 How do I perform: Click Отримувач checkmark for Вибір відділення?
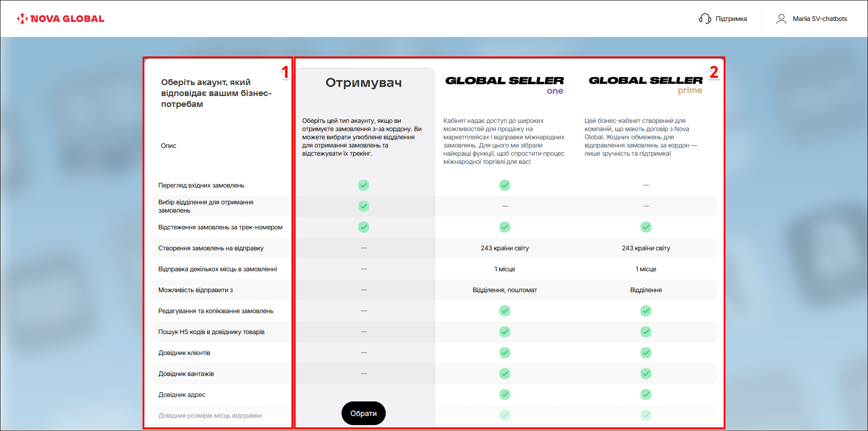(x=363, y=206)
